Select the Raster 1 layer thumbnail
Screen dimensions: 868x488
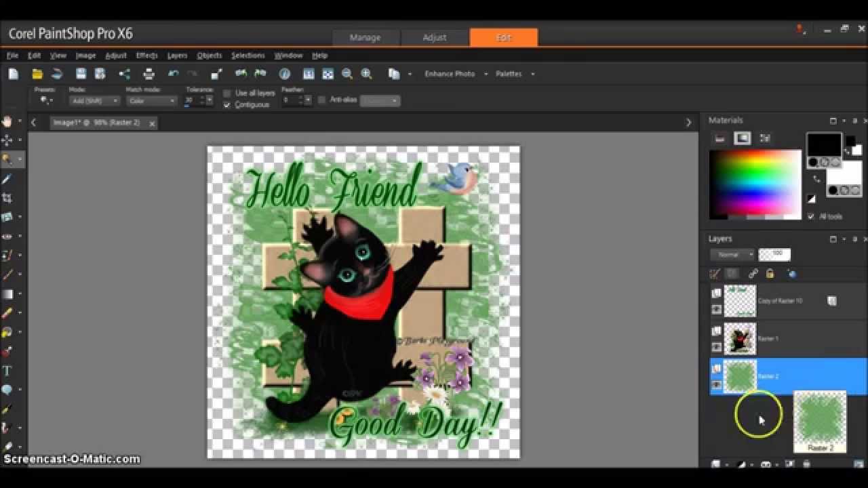pos(740,338)
